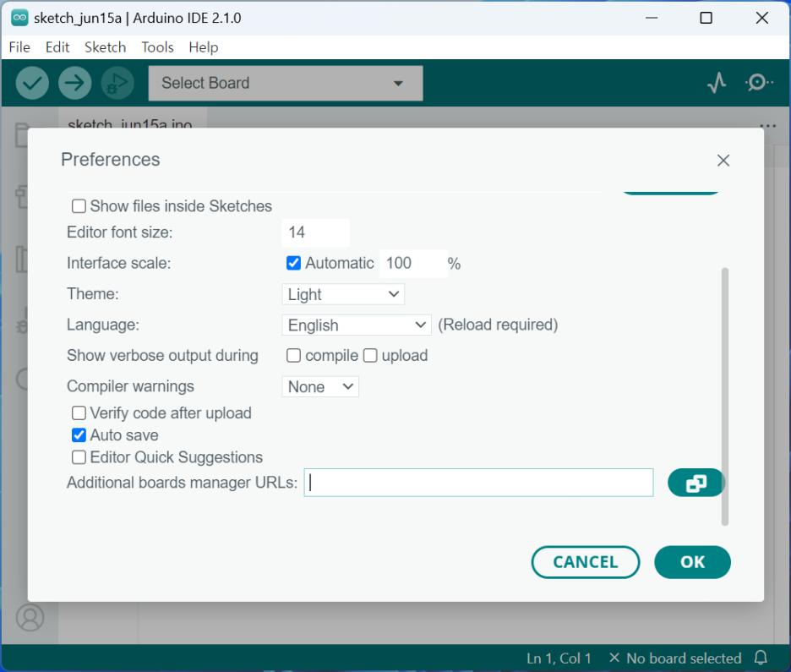Click the Editor font size field
The image size is (791, 672).
[x=316, y=232]
